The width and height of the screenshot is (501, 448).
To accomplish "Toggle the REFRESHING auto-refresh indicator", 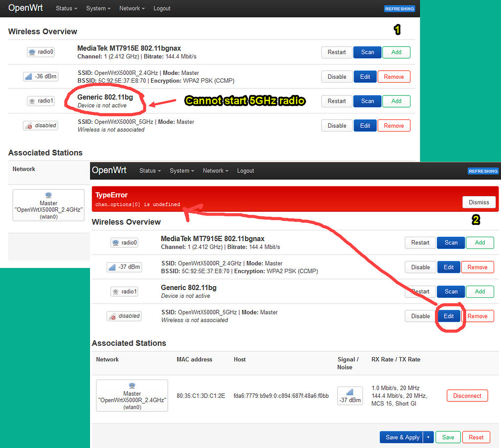I will (400, 8).
